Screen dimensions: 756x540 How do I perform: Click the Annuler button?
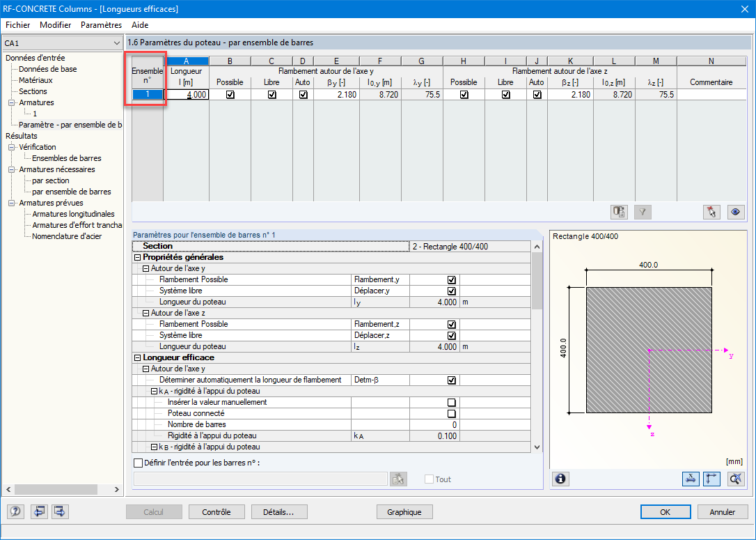coord(723,512)
